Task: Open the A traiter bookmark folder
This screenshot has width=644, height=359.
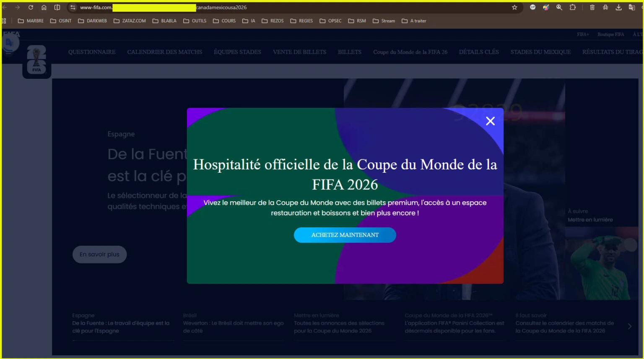Action: coord(414,21)
